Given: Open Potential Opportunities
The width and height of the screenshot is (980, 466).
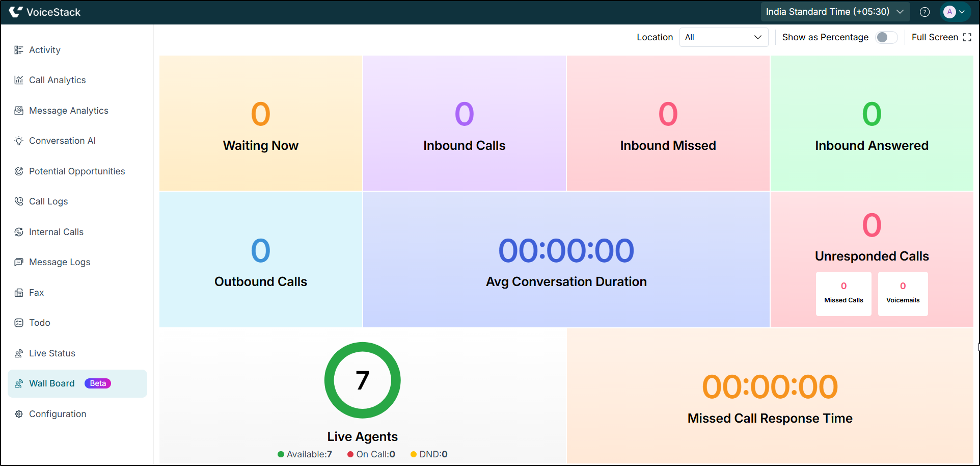Looking at the screenshot, I should point(77,171).
